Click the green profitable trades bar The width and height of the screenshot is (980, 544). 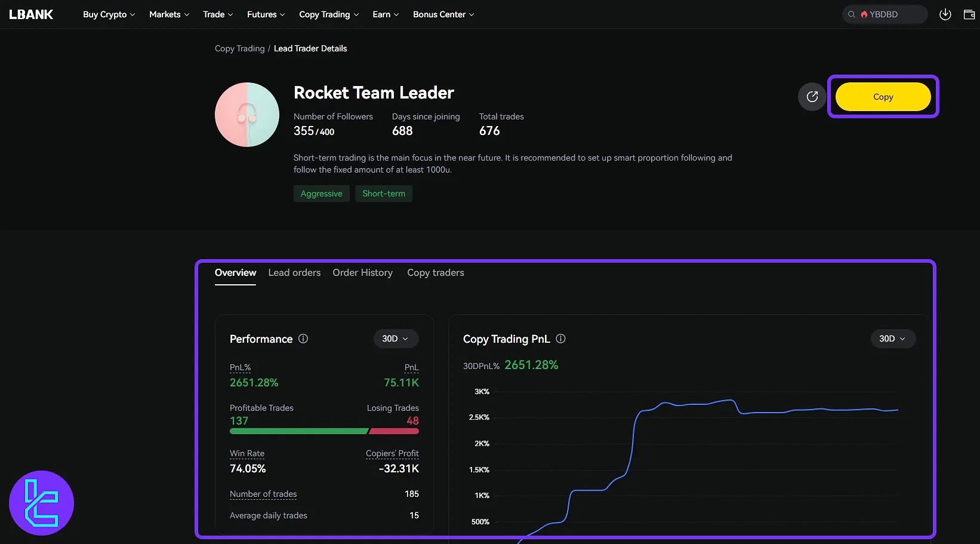(299, 431)
